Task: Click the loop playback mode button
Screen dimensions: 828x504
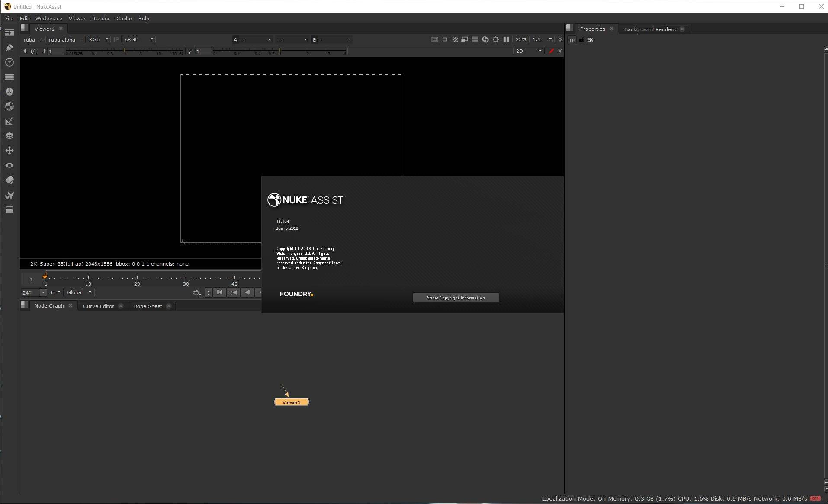Action: (x=197, y=293)
